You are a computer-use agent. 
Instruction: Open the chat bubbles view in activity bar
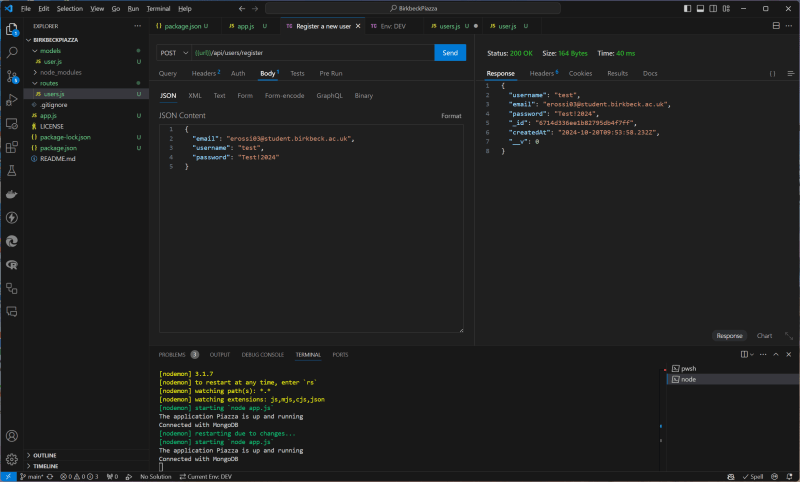pyautogui.click(x=11, y=312)
